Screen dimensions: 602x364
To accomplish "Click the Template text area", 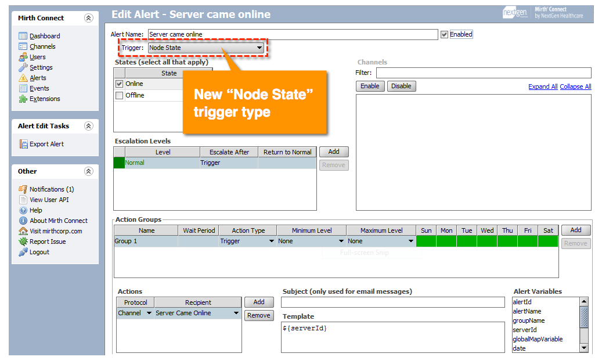I will point(393,337).
